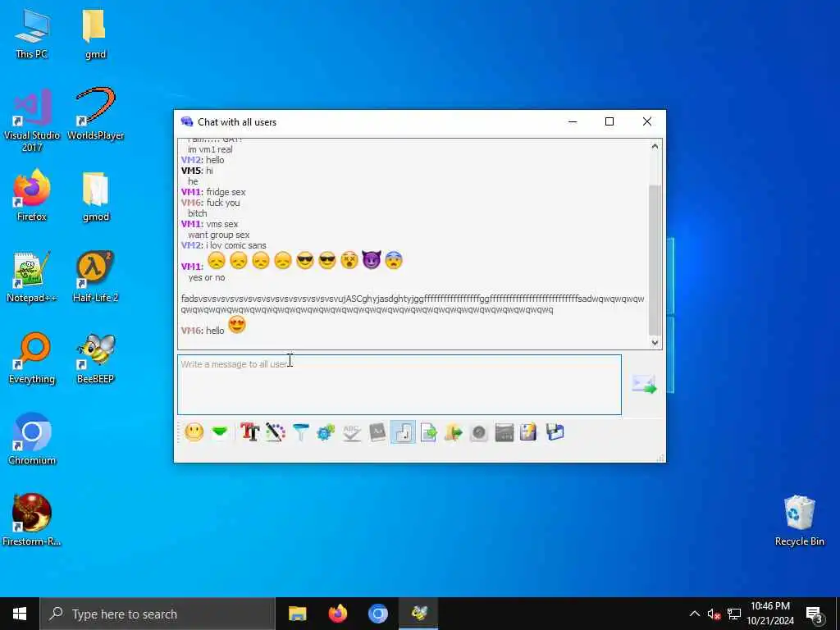Minimize the Chat with all users window
Image resolution: width=840 pixels, height=630 pixels.
573,121
